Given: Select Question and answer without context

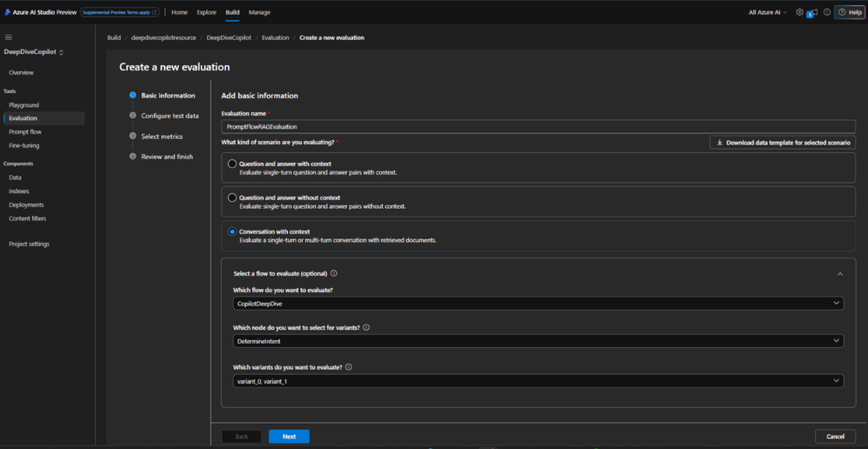Looking at the screenshot, I should click(x=232, y=198).
